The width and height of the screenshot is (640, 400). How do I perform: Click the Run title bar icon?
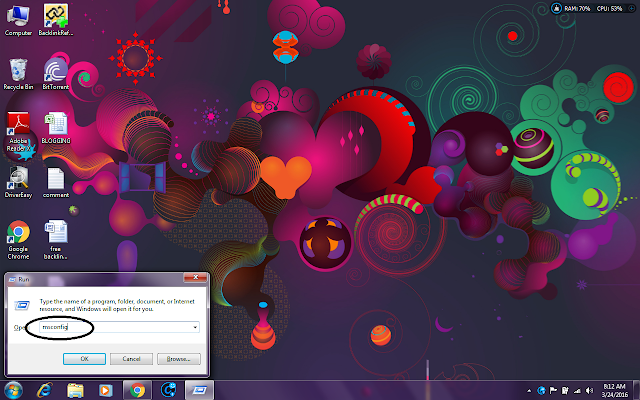(x=12, y=279)
